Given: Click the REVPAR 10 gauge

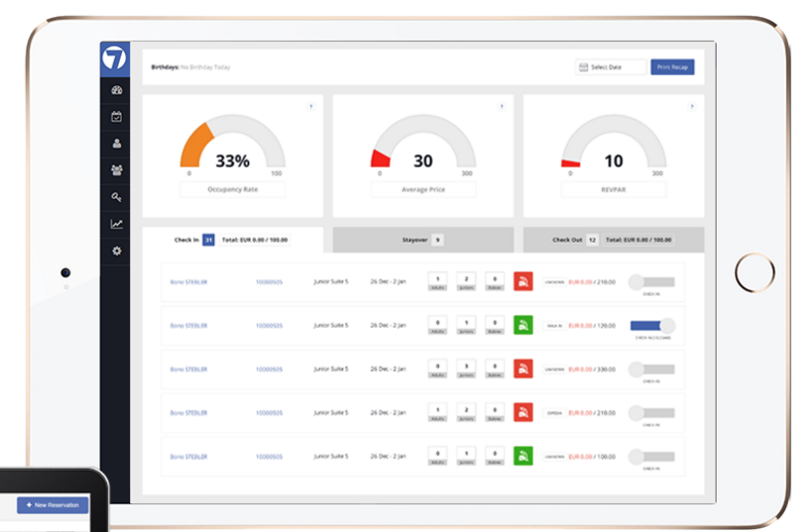Looking at the screenshot, I should click(614, 142).
